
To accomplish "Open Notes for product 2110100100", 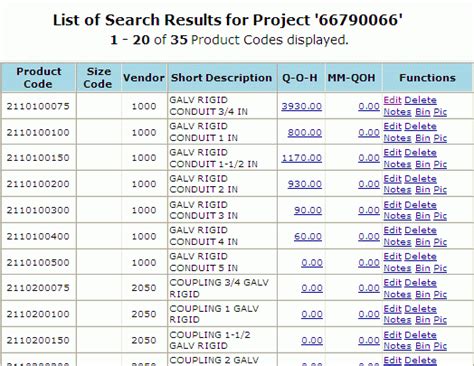I will tap(397, 138).
